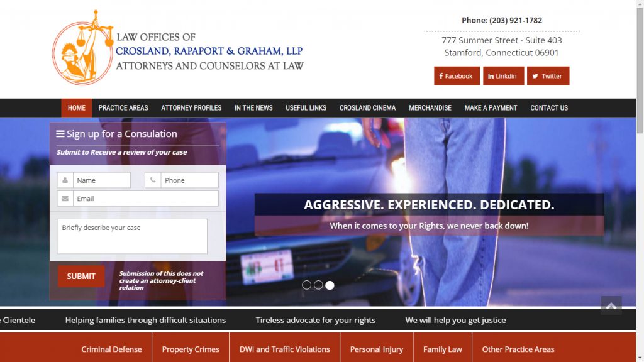
Task: Expand the Attorney Profiles navigation item
Action: 191,107
